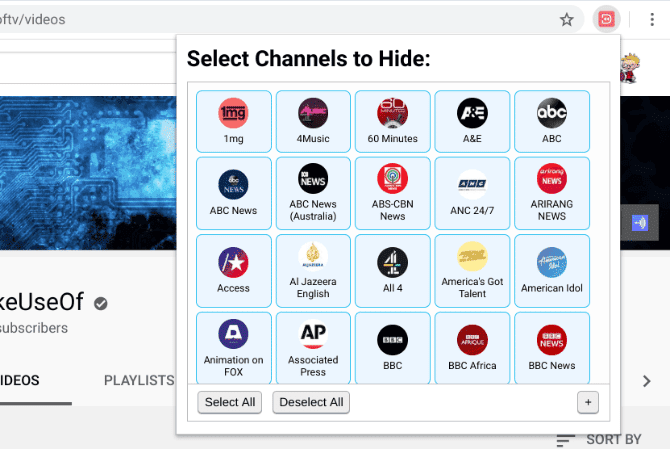Click the MakeUseOf verified checkmark badge

click(101, 303)
